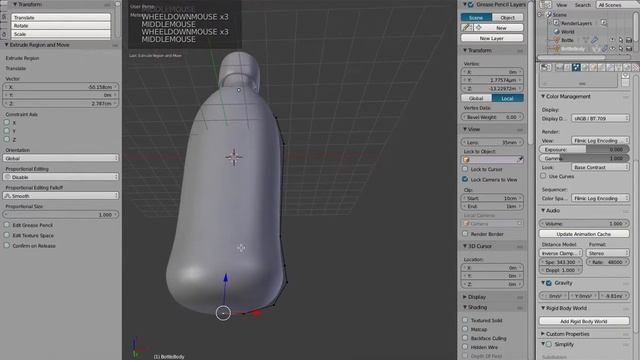Image resolution: width=640 pixels, height=360 pixels.
Task: Open the Look dropdown showing Base Contrast
Action: pyautogui.click(x=600, y=167)
